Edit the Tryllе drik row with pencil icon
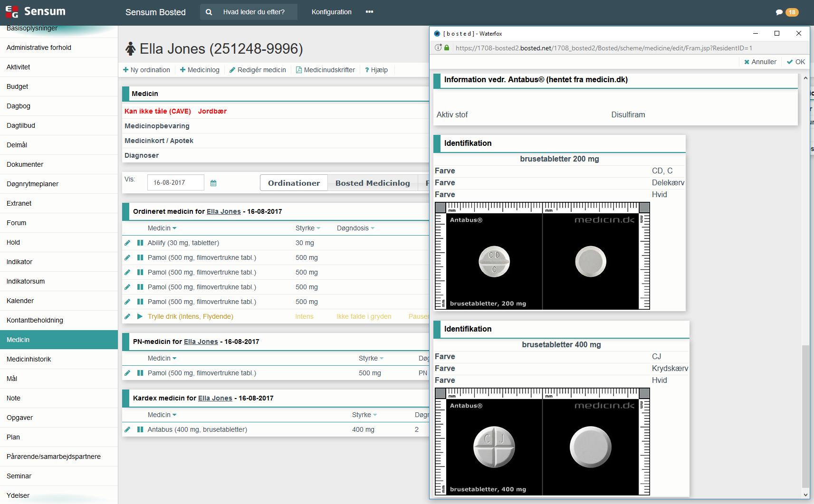Viewport: 814px width, 504px height. coord(127,316)
